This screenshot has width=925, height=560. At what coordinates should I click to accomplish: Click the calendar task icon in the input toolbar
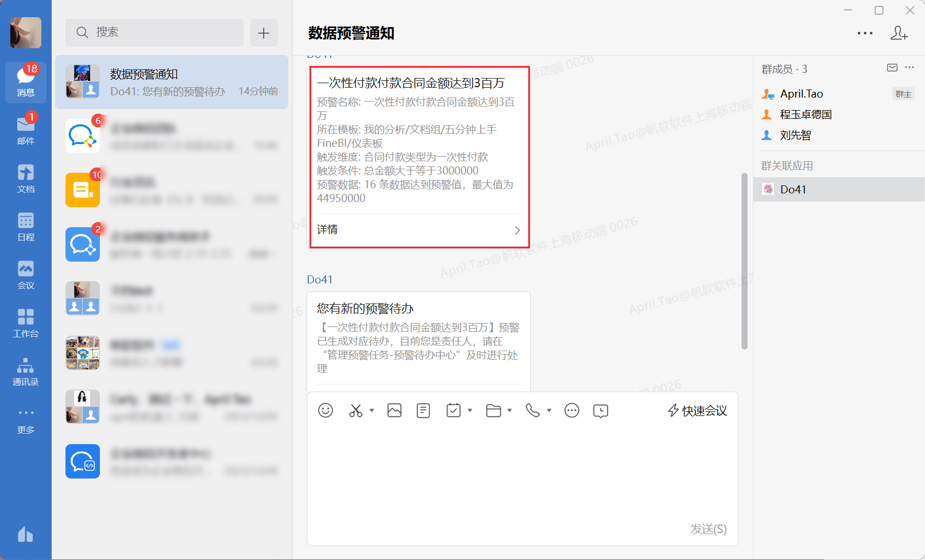[454, 410]
